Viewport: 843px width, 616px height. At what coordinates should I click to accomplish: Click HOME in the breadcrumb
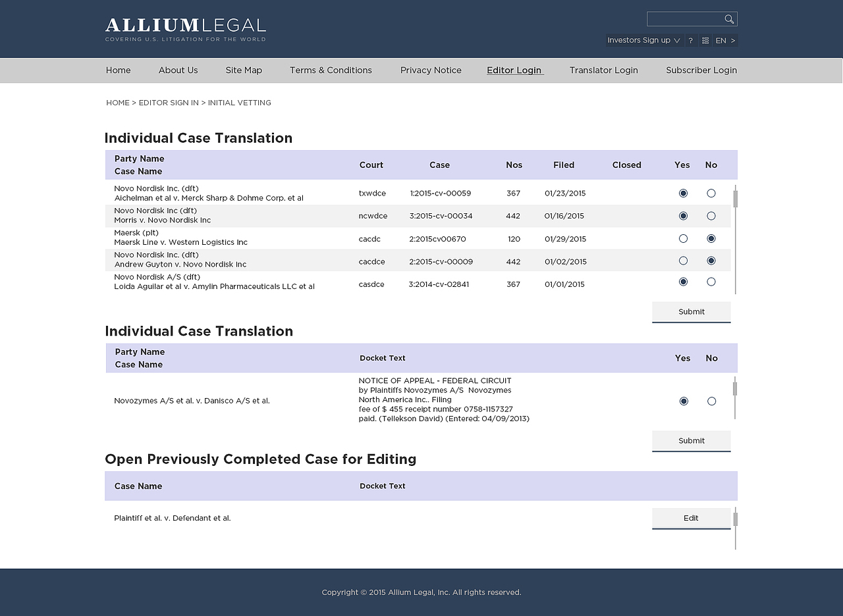coord(118,103)
